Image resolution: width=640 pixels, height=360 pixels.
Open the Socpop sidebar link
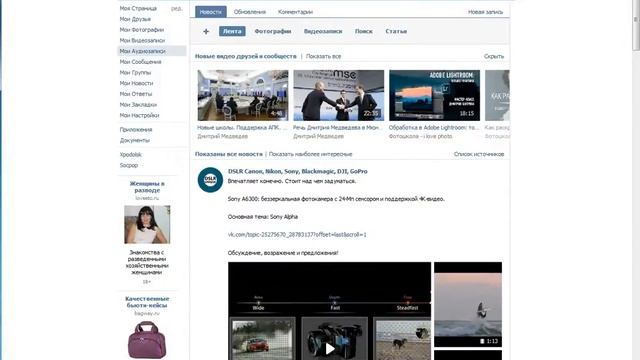tap(129, 165)
